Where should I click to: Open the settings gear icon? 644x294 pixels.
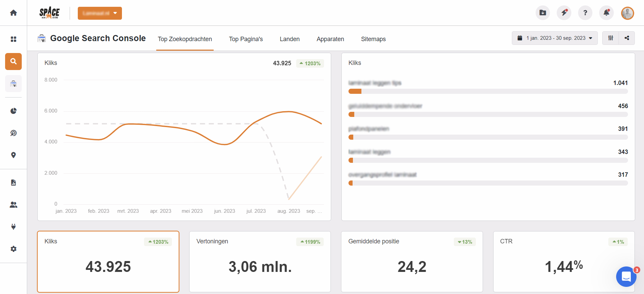[x=13, y=249]
